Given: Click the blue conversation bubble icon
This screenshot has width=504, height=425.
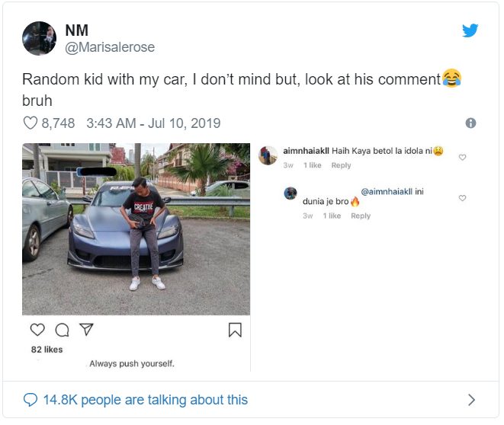Looking at the screenshot, I should coord(31,400).
